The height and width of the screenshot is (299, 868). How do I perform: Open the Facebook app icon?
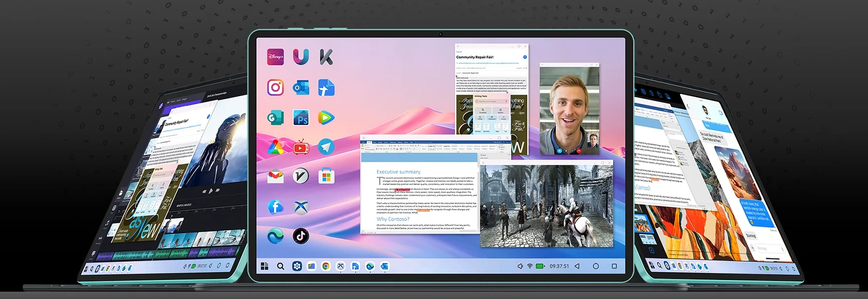point(275,207)
